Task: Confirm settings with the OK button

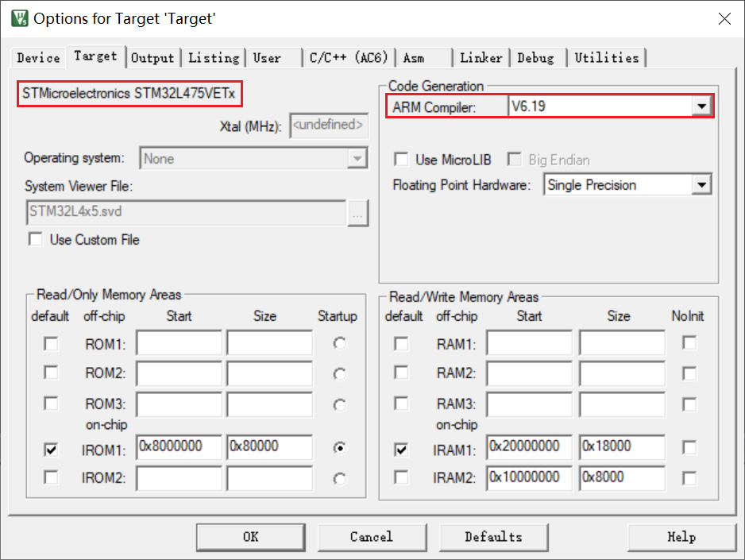Action: (251, 537)
